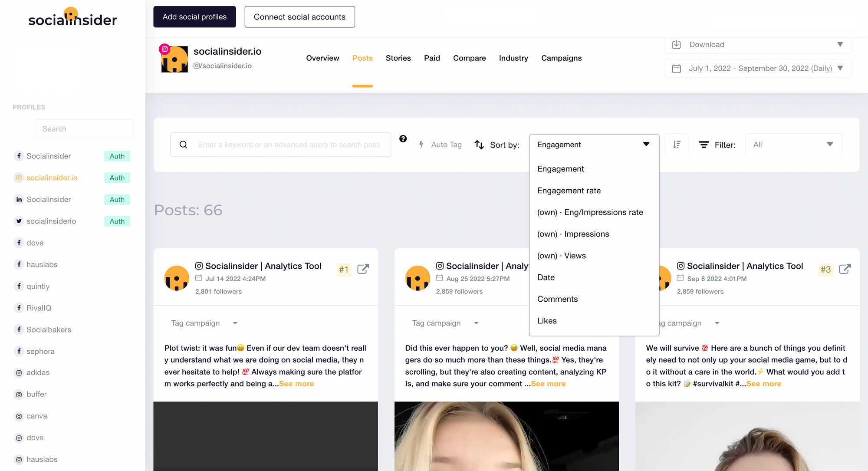Click Instagram icon next to buffer

click(19, 394)
